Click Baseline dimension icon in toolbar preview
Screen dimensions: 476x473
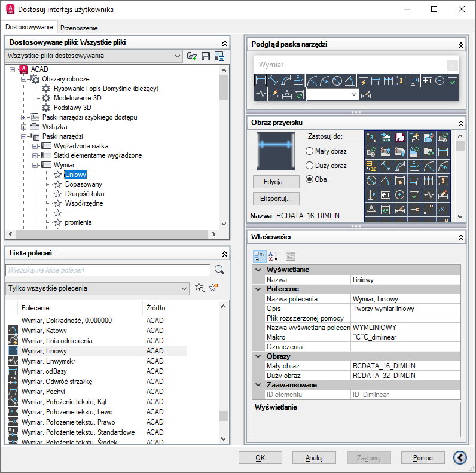coord(376,81)
